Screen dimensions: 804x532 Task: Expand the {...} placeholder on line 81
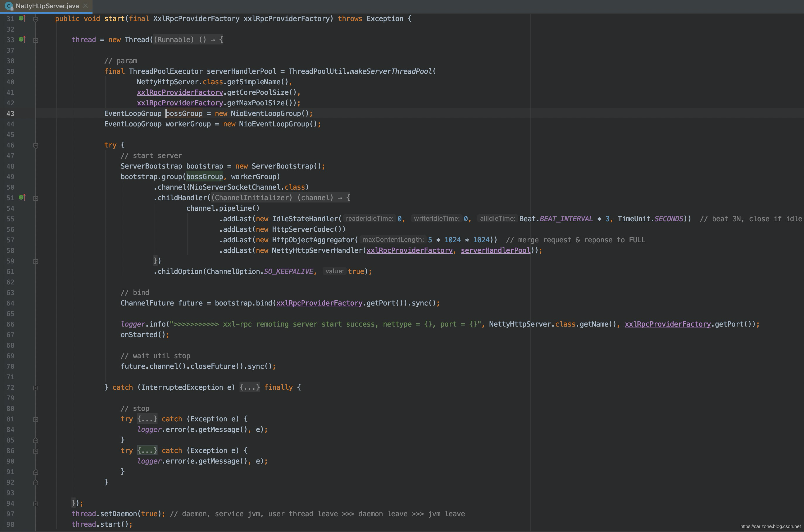tap(147, 419)
